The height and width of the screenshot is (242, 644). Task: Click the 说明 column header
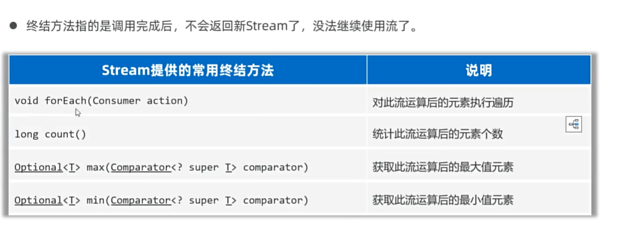click(x=479, y=70)
